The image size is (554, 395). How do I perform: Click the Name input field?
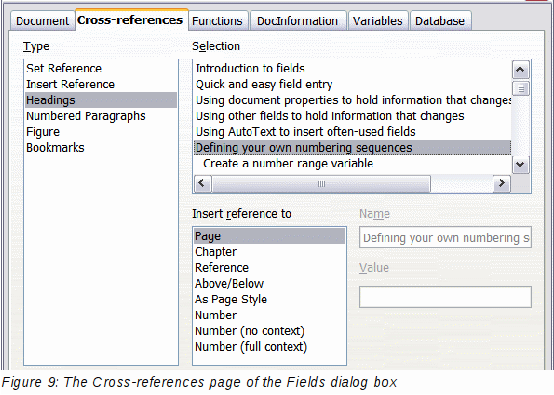click(x=445, y=237)
